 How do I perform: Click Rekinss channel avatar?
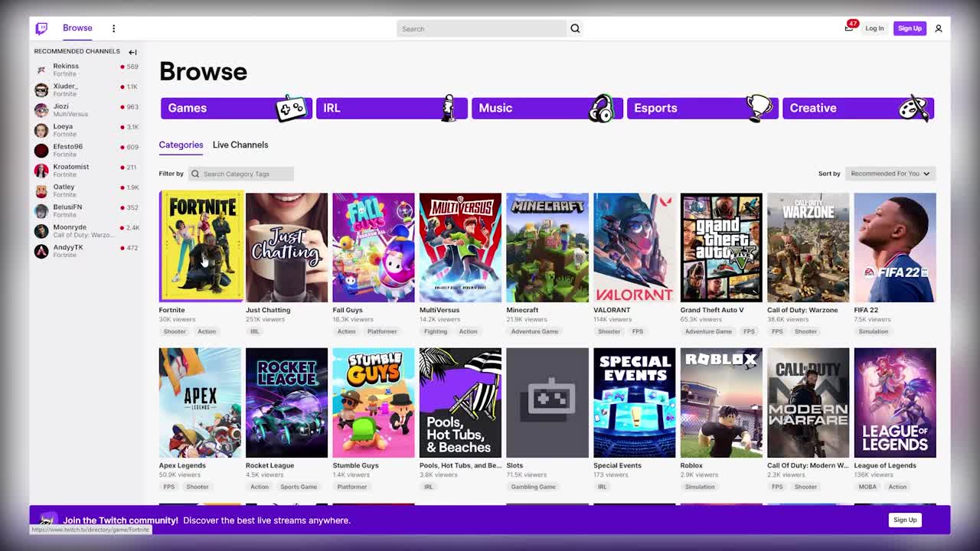[x=41, y=70]
